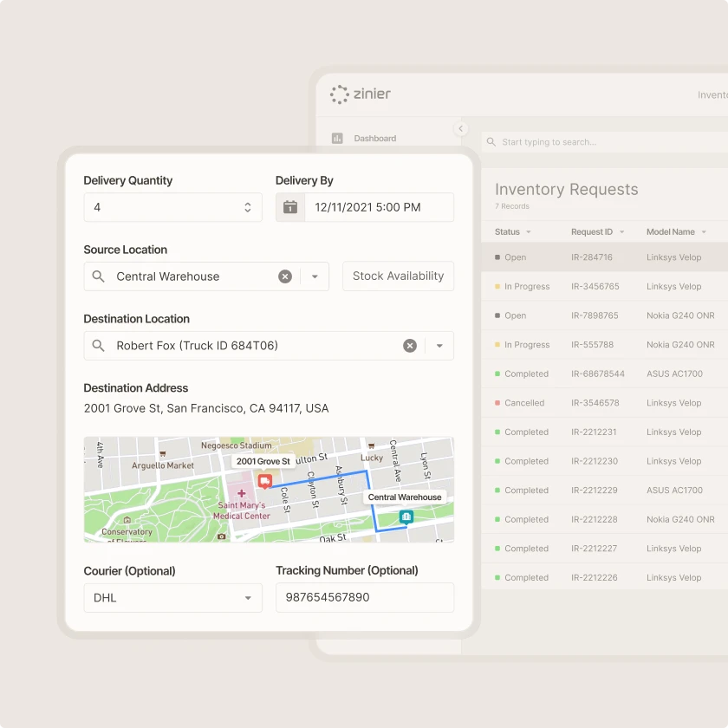Click the Robert Fox (Truck ID 684T06) field
Viewport: 728px width, 728px height.
click(269, 346)
